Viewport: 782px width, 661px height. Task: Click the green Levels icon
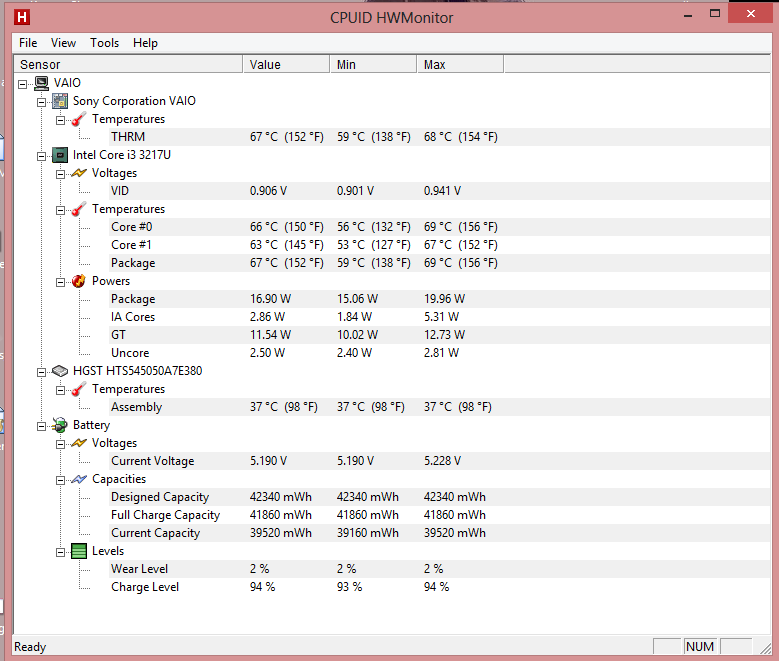[79, 551]
